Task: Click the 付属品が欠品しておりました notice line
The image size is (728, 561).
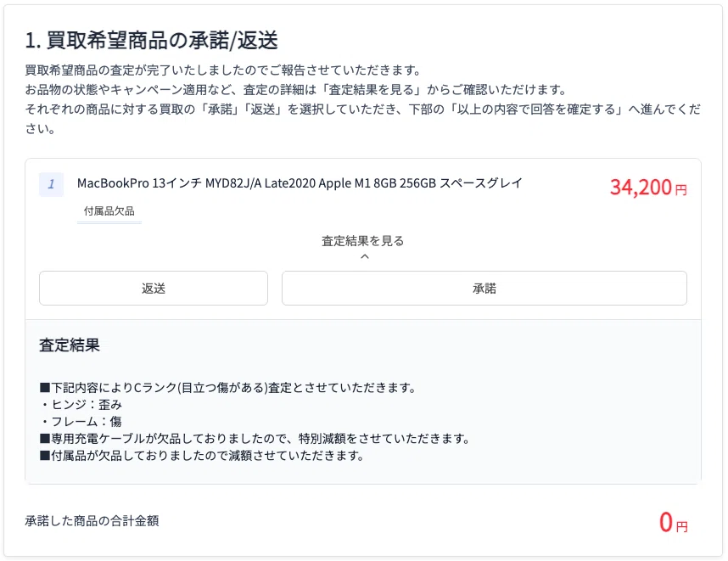Action: 202,455
